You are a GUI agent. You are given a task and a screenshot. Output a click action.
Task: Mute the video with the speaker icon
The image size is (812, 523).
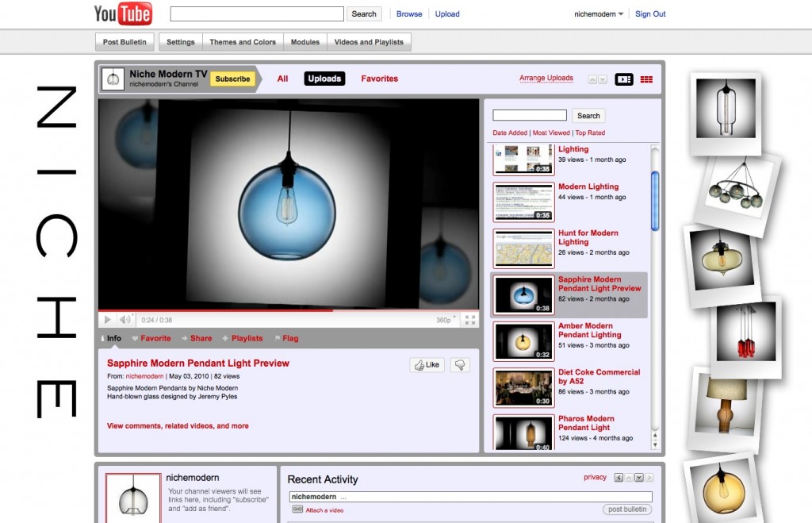click(124, 320)
